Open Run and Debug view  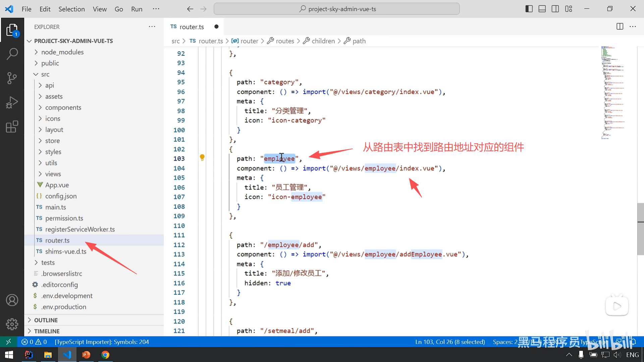(12, 102)
